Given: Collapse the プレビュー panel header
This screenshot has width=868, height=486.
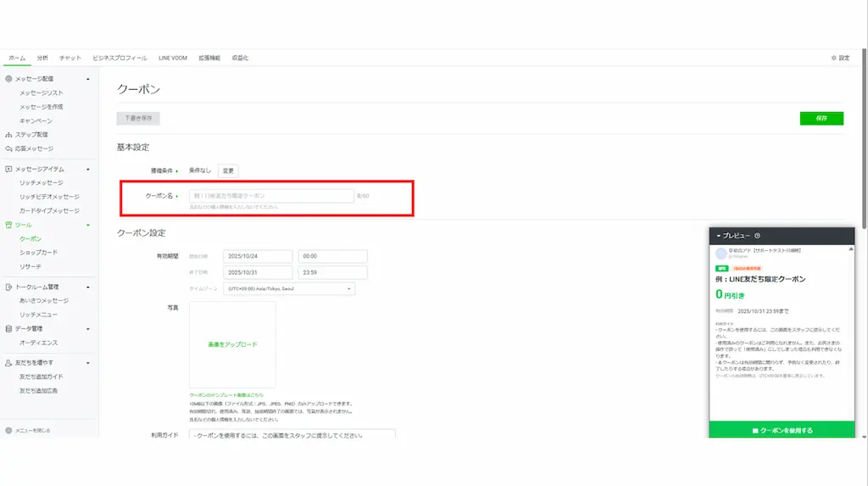Looking at the screenshot, I should [x=719, y=236].
